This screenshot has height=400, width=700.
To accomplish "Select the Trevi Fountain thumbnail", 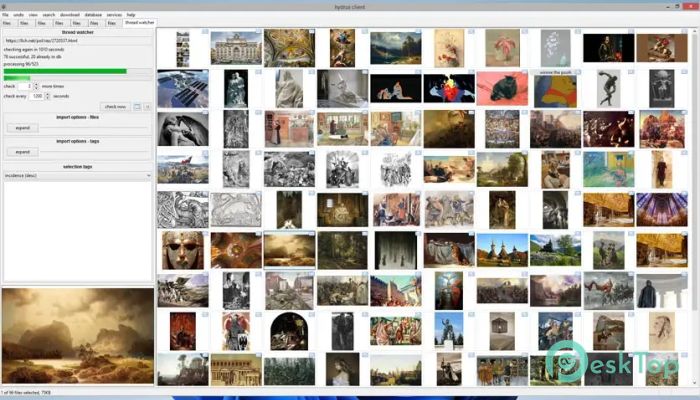I will click(x=236, y=48).
